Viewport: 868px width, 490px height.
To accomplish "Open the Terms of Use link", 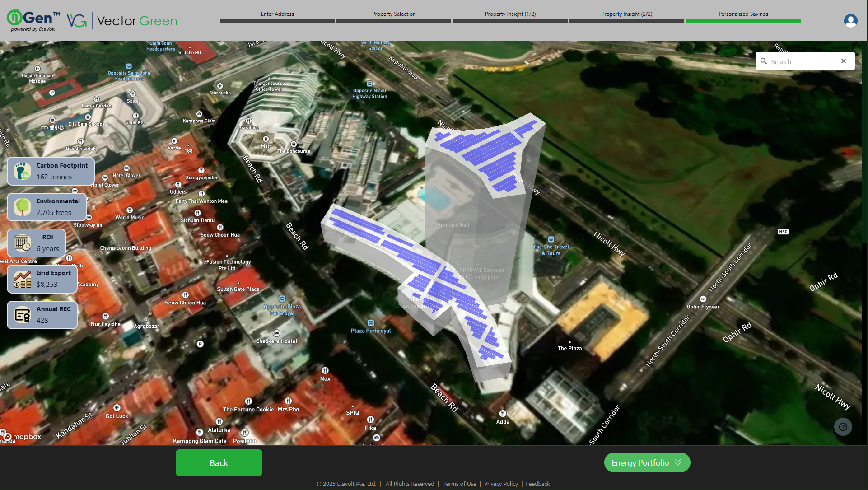I will point(459,484).
